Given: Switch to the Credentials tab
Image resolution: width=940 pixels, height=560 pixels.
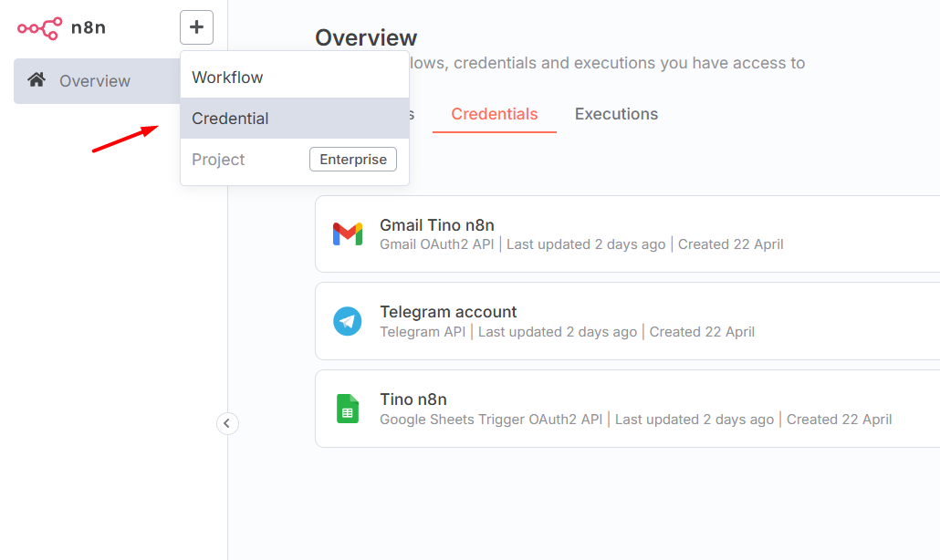Looking at the screenshot, I should (495, 114).
